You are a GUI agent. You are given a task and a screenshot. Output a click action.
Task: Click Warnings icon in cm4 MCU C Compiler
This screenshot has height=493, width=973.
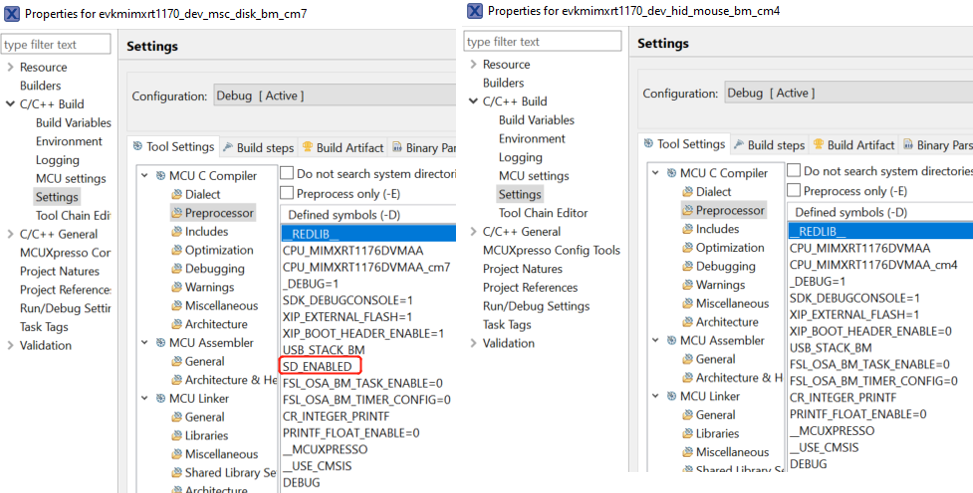687,285
